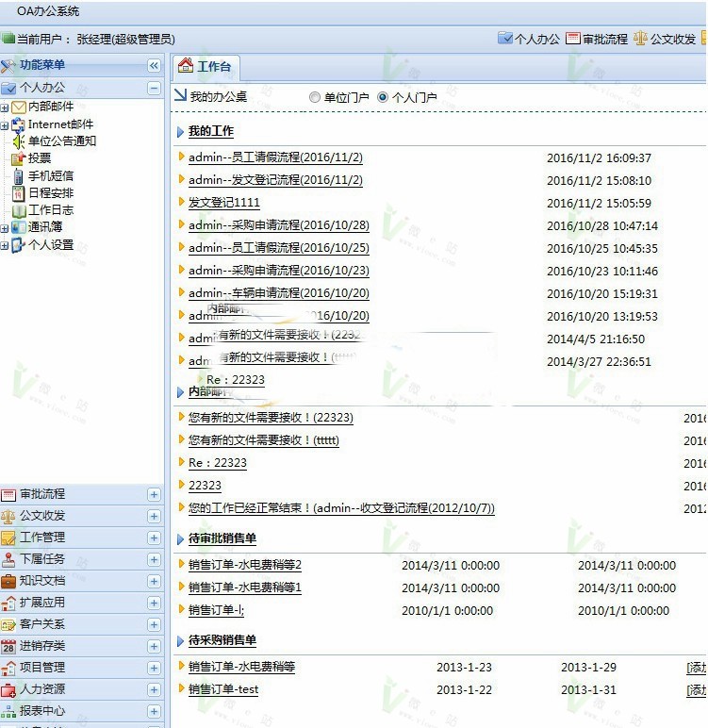
Task: Click the 知识文档 briefcase icon
Action: 8,581
